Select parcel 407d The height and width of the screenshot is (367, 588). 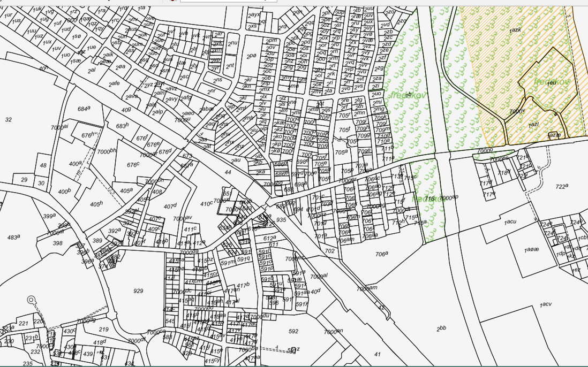[x=170, y=206]
